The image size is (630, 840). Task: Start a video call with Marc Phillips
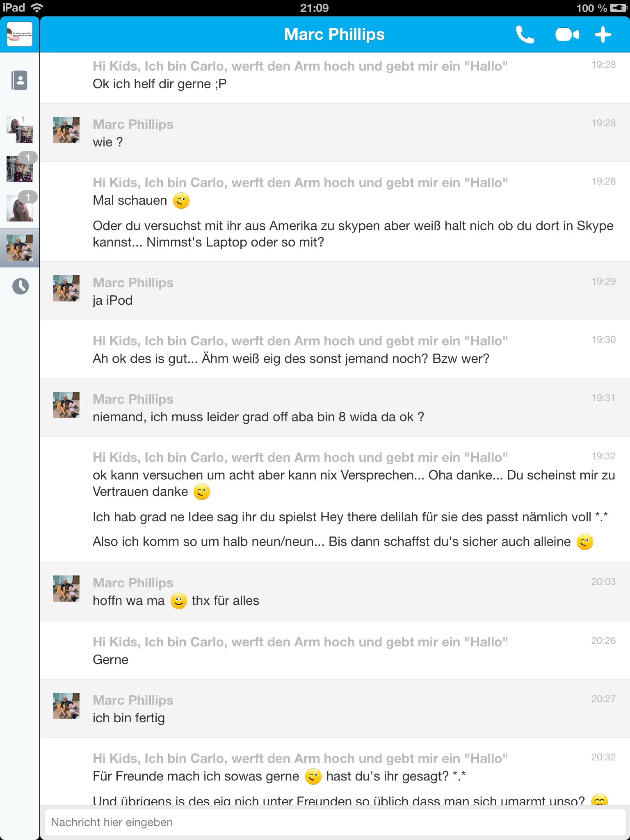click(567, 35)
